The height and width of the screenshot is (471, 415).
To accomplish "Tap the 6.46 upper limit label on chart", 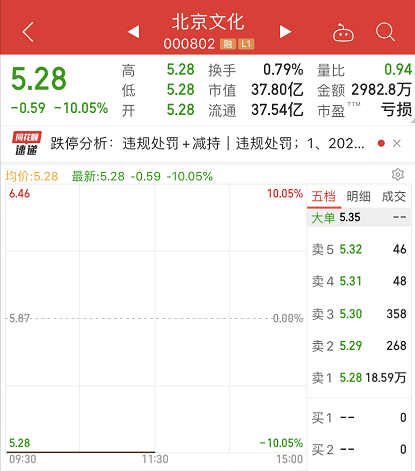I will (19, 193).
